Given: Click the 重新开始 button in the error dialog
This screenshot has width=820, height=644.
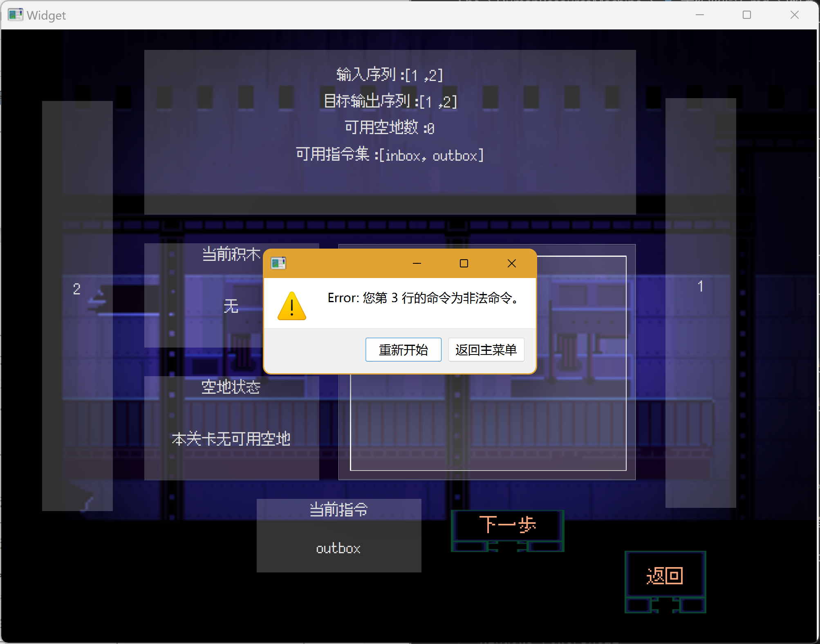Looking at the screenshot, I should [x=403, y=350].
